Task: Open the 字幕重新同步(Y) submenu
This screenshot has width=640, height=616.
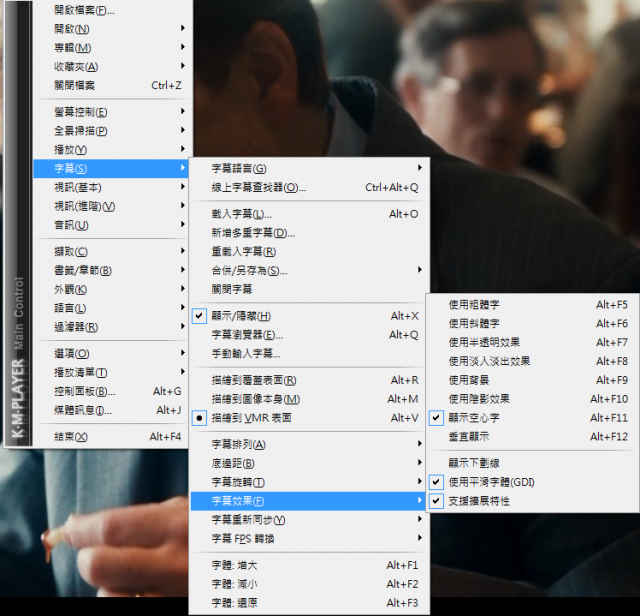Action: point(309,520)
